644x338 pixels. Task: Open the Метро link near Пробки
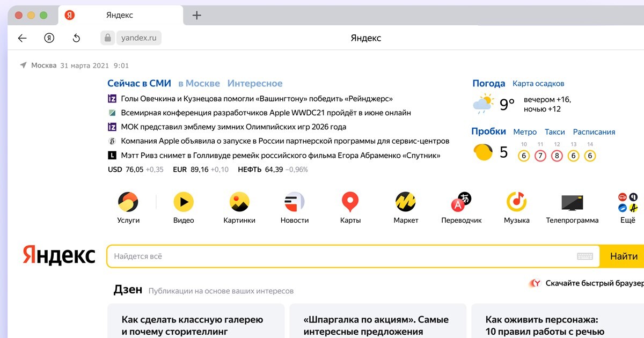pyautogui.click(x=525, y=132)
